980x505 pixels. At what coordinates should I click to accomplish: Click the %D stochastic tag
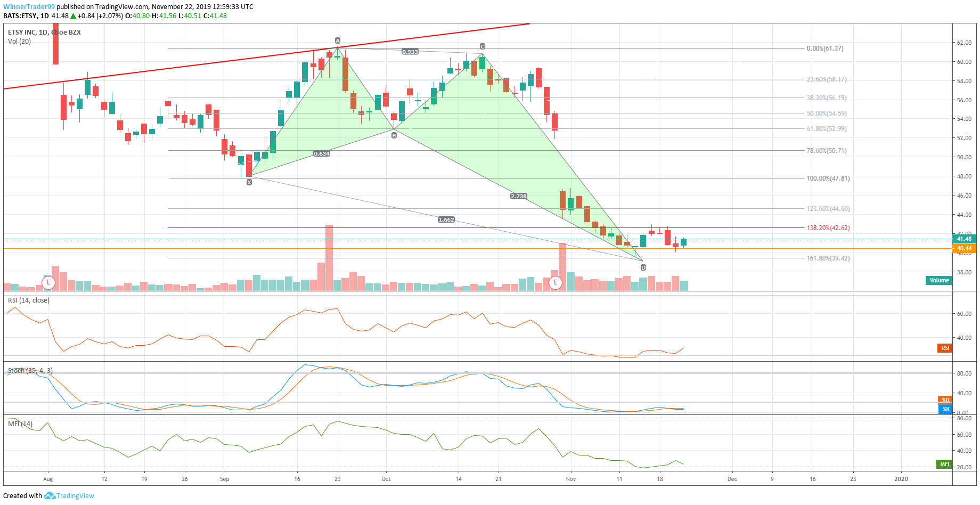(945, 400)
